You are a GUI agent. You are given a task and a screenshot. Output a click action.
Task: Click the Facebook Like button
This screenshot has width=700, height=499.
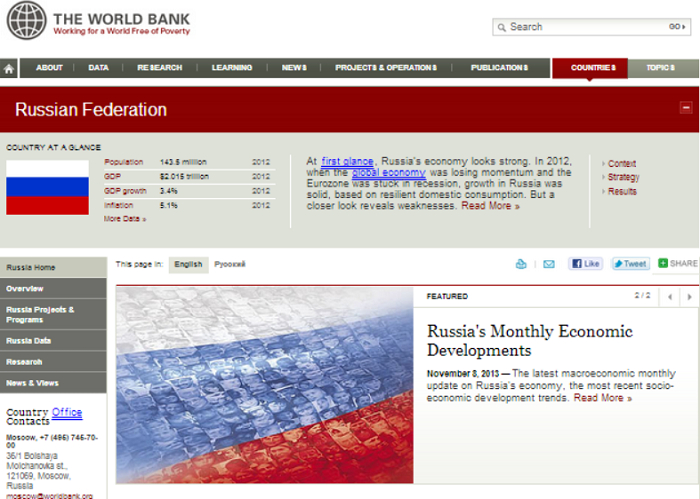(585, 264)
